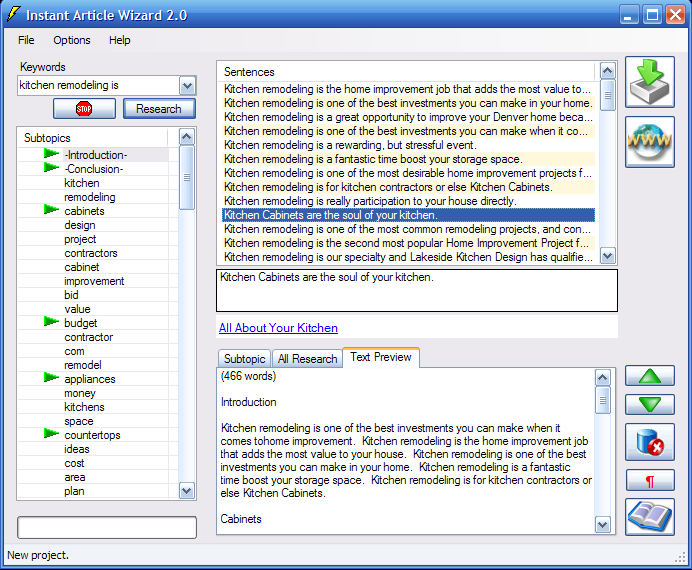Click inside the Keywords text field
Screen dimensions: 692x570
98,85
